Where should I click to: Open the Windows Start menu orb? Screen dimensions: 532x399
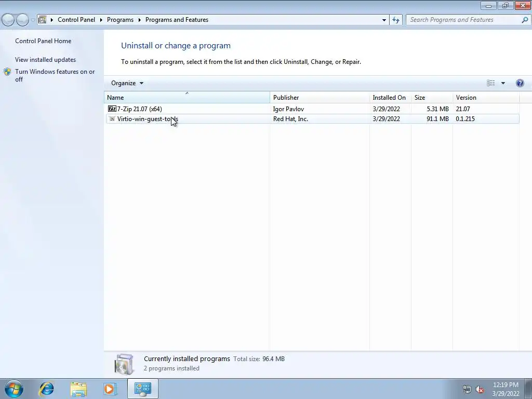click(14, 389)
